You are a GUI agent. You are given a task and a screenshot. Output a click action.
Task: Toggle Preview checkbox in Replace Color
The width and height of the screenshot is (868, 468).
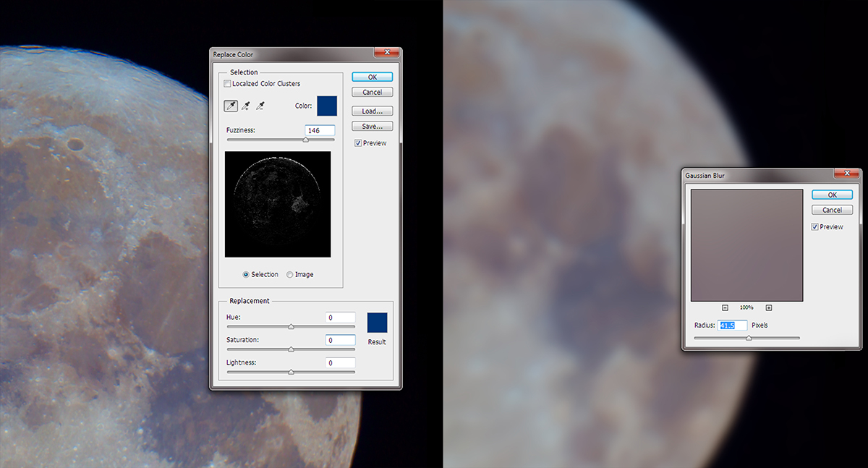(358, 143)
